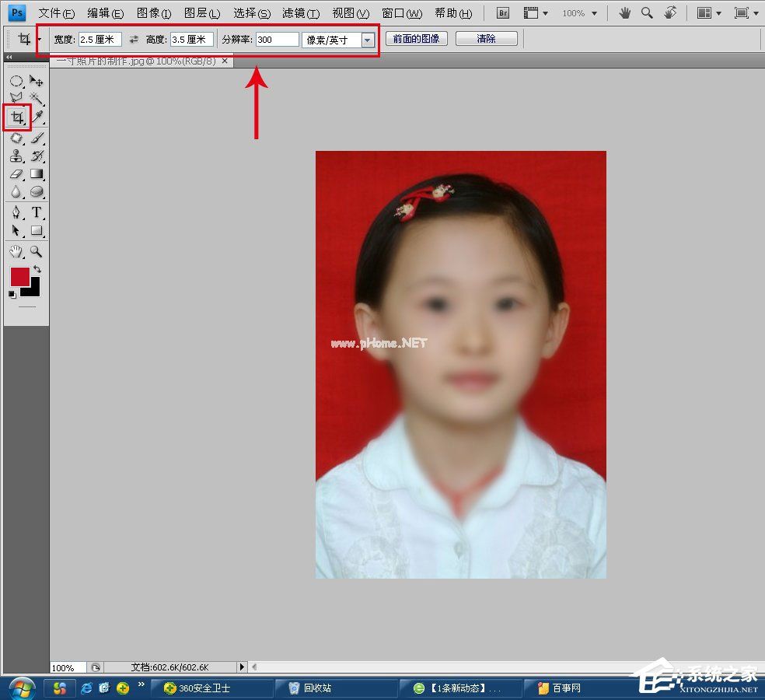765x700 pixels.
Task: Open the 像素/英寸 resolution unit dropdown
Action: (x=368, y=40)
